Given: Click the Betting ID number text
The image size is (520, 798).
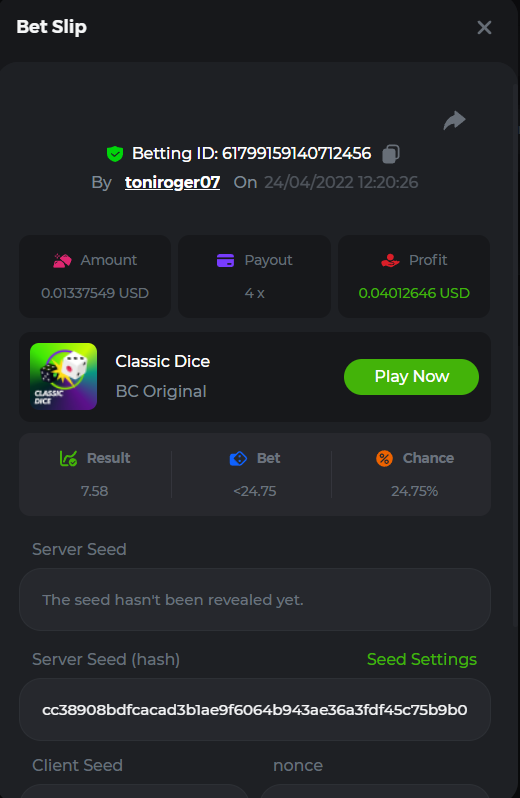Looking at the screenshot, I should [297, 154].
